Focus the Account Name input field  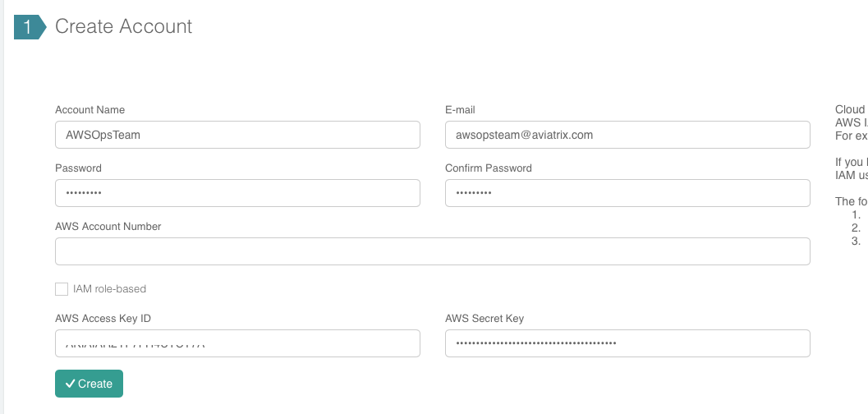[237, 135]
